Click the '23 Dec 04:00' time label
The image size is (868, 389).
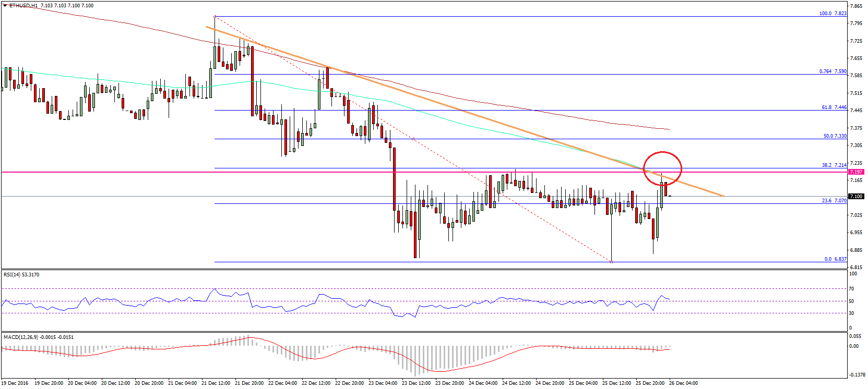(x=383, y=383)
